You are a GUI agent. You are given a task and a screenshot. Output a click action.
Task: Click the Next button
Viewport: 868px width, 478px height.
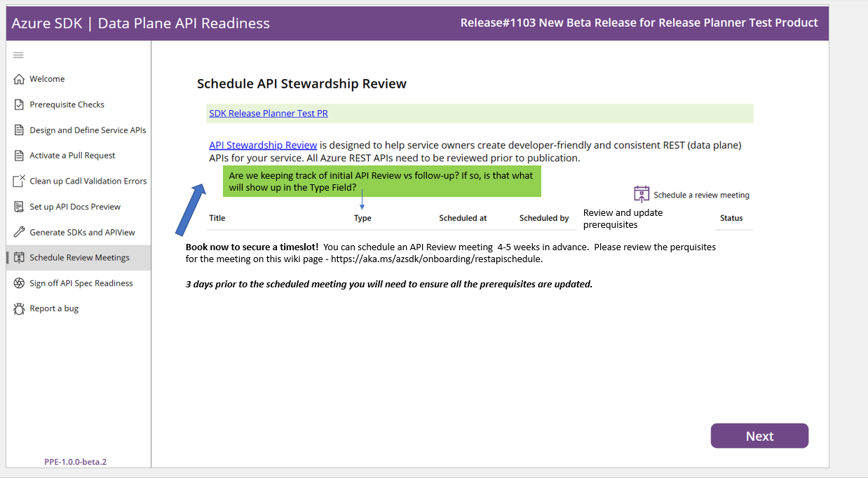point(759,435)
